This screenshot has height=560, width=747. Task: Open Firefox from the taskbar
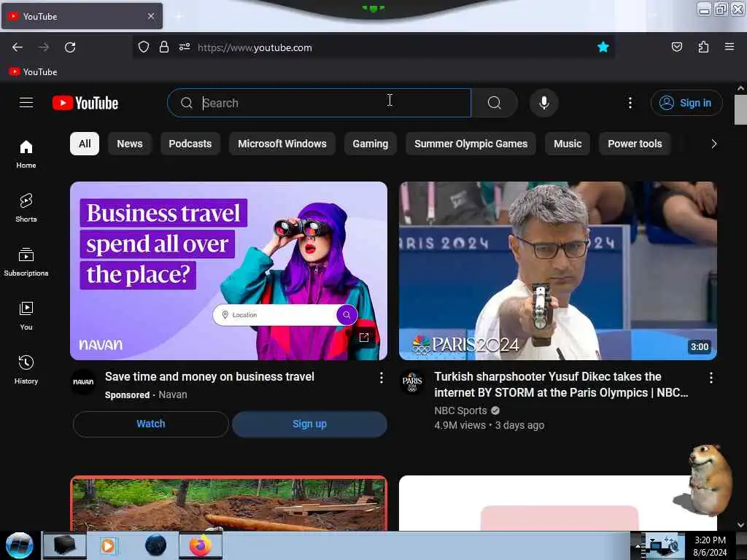click(201, 545)
